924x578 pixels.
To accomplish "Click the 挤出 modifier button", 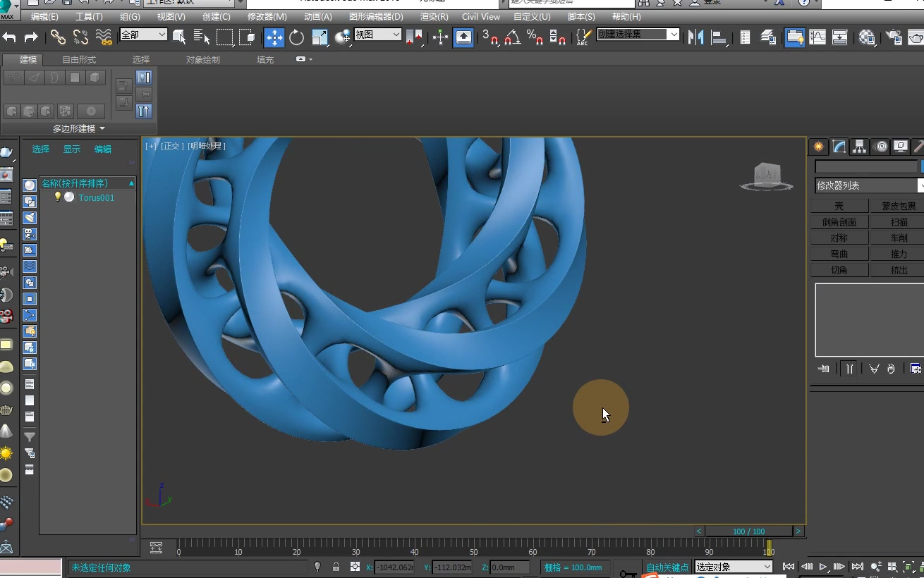I will coord(899,270).
